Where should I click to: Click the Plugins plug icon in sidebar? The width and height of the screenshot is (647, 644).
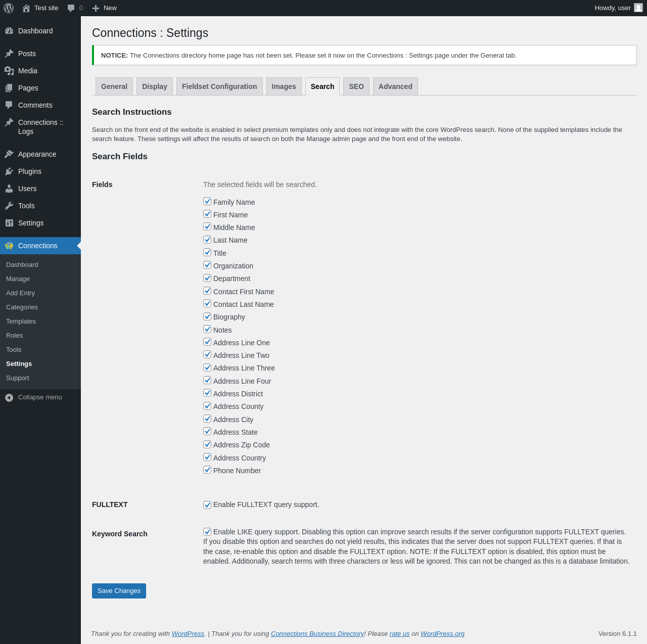coord(9,171)
